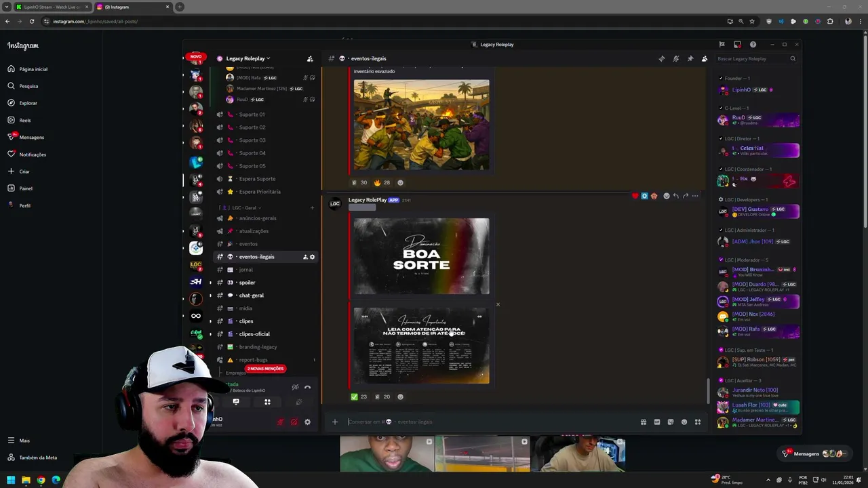Open anúncios-gerais channel
Viewport: 868px width, 488px height.
point(266,218)
